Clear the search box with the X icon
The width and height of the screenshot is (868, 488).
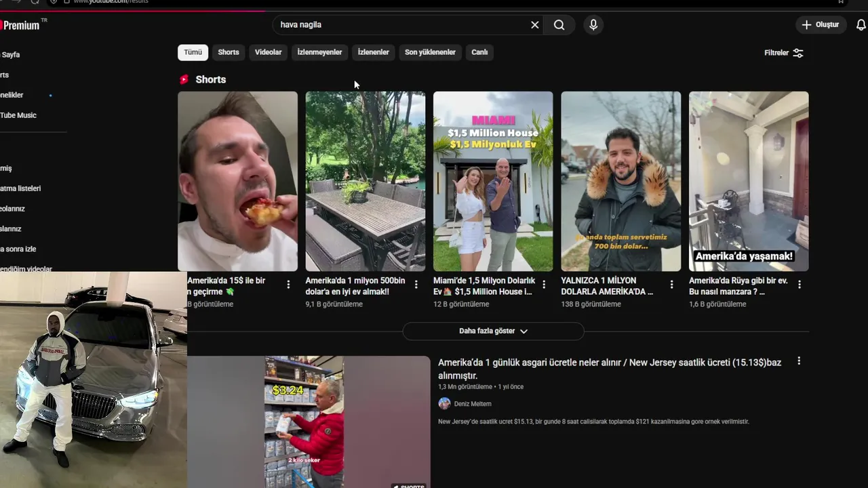point(534,25)
